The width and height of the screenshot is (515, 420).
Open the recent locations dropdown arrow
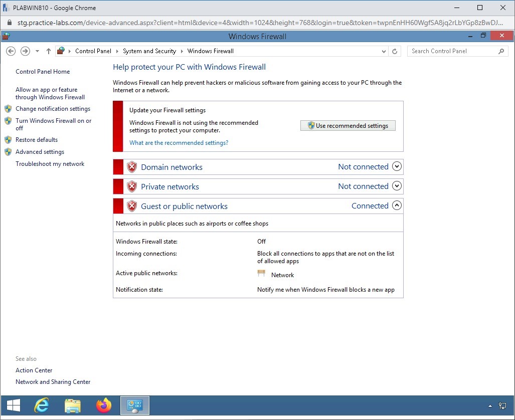click(37, 51)
